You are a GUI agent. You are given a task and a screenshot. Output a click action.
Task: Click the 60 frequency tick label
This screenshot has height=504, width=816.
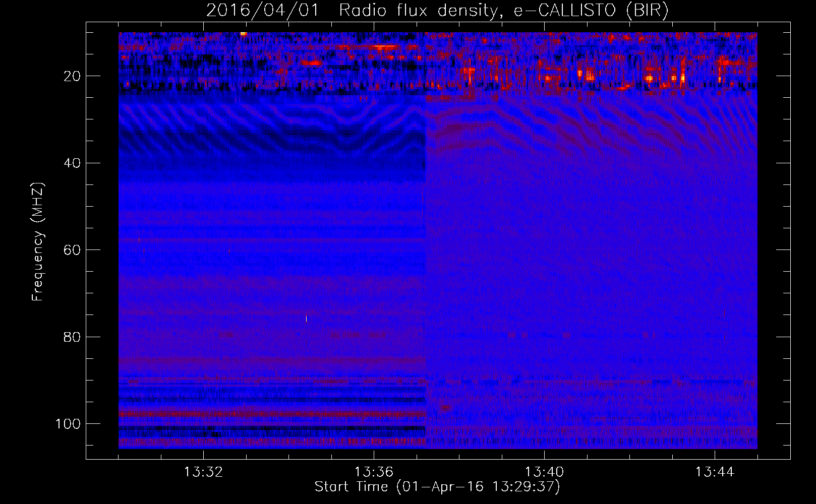click(72, 250)
